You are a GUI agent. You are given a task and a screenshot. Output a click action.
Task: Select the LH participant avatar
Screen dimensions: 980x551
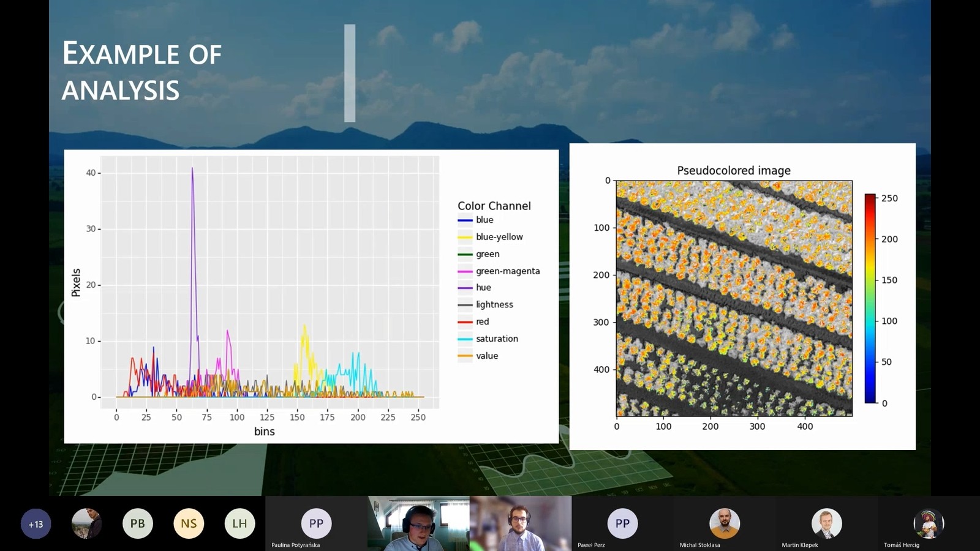coord(239,523)
